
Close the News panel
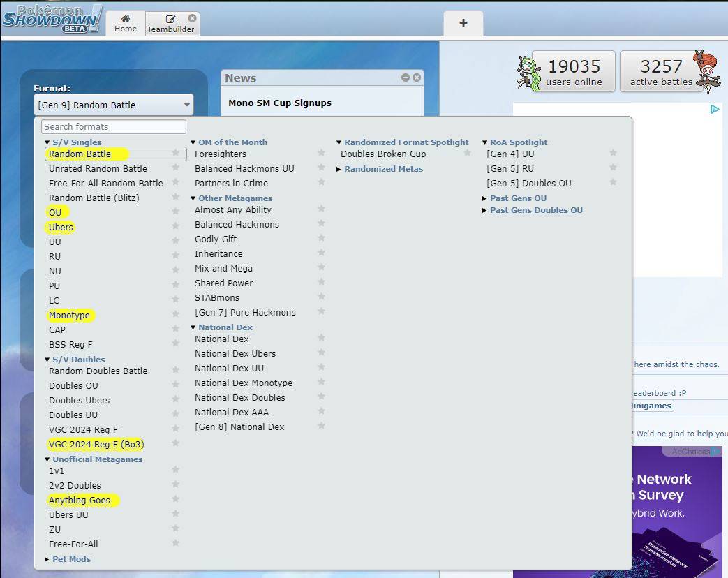coord(417,77)
